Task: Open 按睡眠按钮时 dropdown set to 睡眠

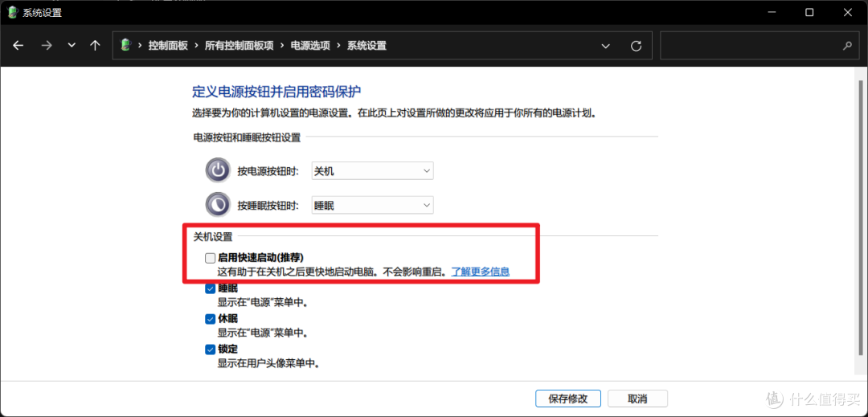Action: [373, 206]
